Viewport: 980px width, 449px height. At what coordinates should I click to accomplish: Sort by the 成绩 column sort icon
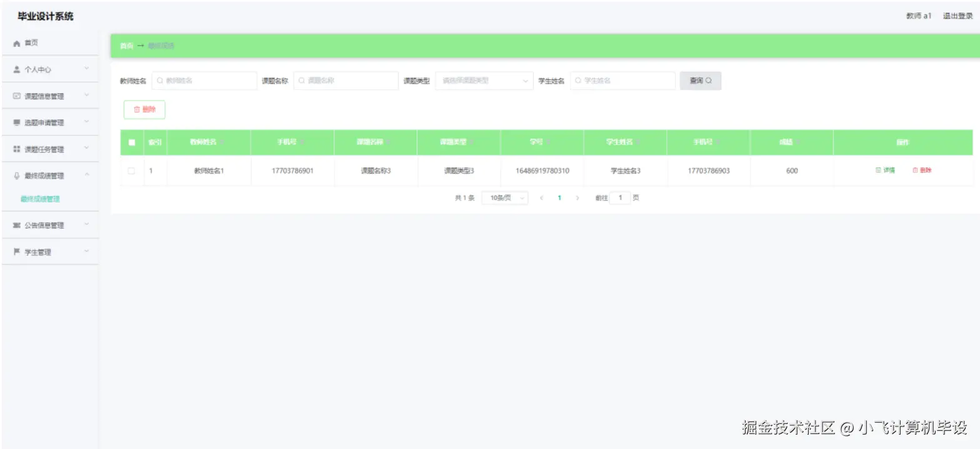[799, 142]
